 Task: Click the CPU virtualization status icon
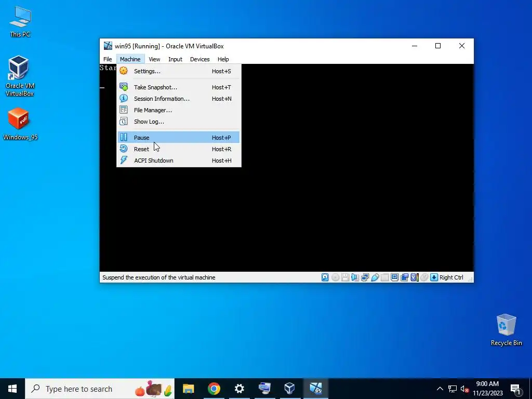click(x=414, y=277)
